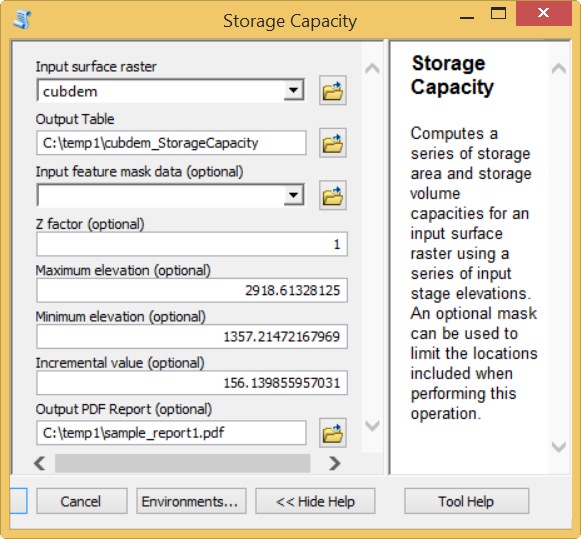Image resolution: width=581 pixels, height=539 pixels.
Task: Click the help panel scroll down arrow
Action: coord(558,446)
